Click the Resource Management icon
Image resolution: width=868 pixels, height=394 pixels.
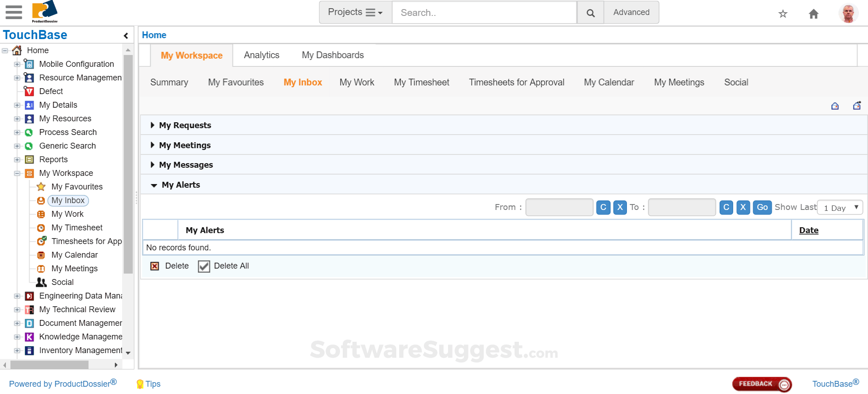click(x=29, y=78)
